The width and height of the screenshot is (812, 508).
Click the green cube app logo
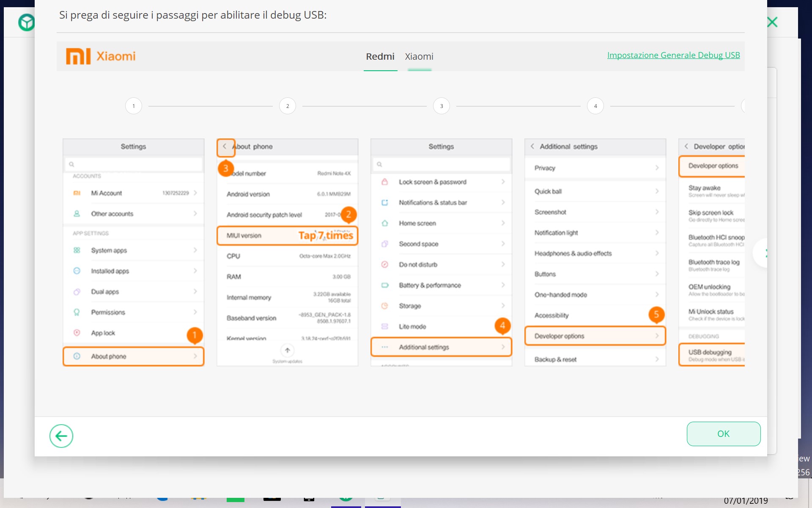(x=26, y=22)
